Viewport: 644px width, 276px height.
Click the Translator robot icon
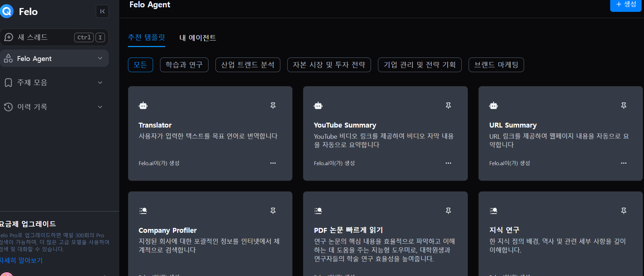tap(143, 106)
